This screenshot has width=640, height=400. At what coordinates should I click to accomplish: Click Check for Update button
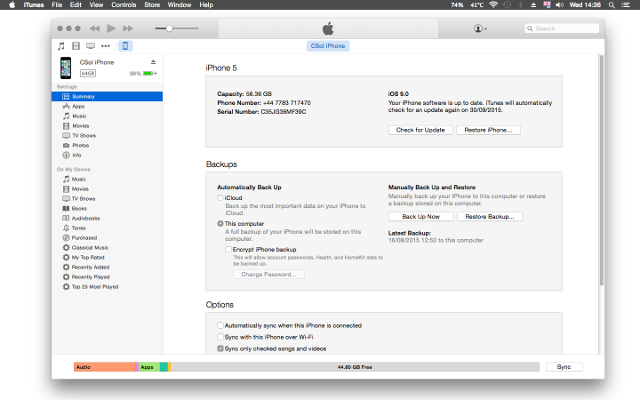(x=420, y=130)
